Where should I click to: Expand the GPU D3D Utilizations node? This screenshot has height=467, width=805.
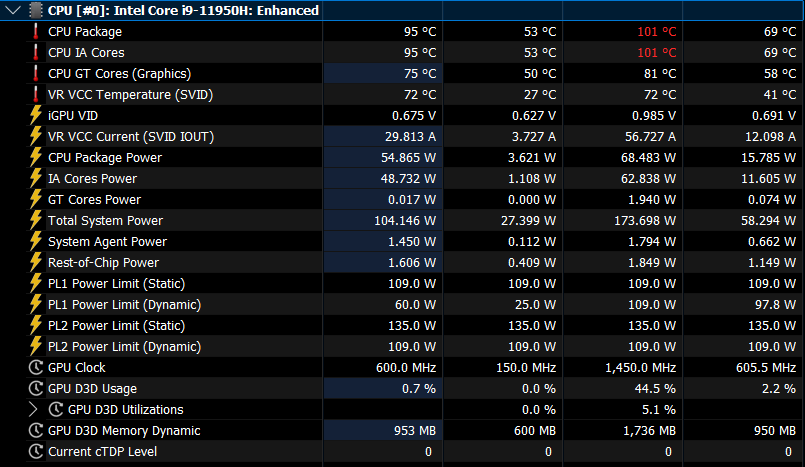click(x=33, y=410)
